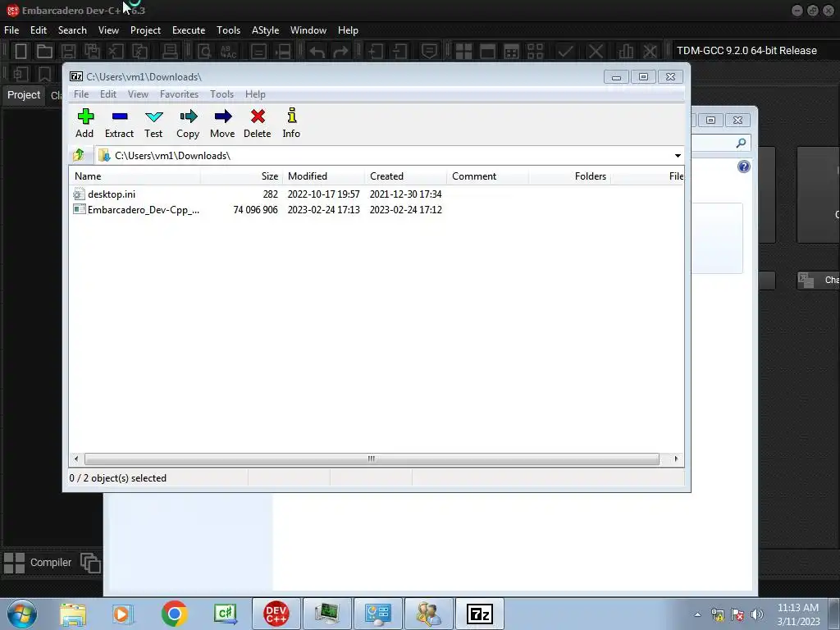
Task: Sort file list by Size column
Action: coord(242,176)
